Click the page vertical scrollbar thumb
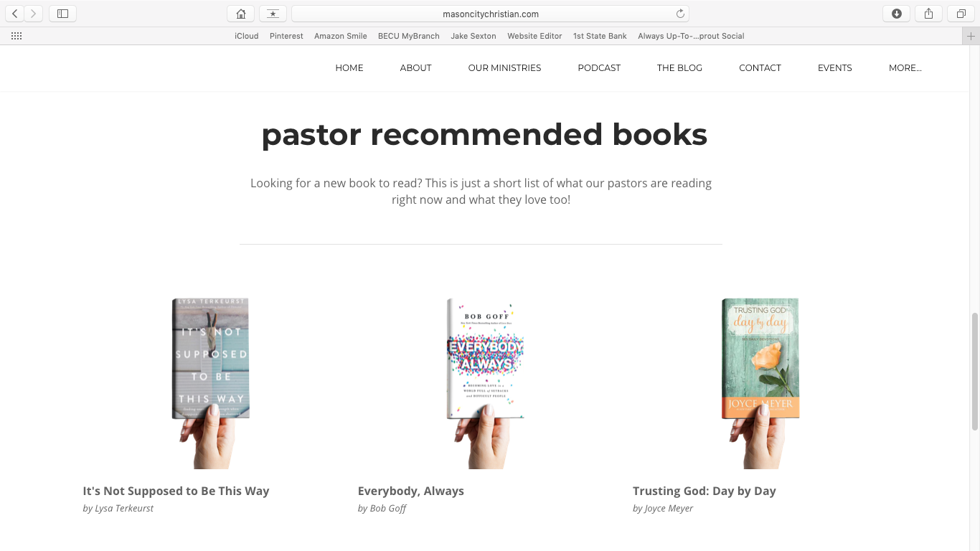This screenshot has height=551, width=980. [975, 372]
